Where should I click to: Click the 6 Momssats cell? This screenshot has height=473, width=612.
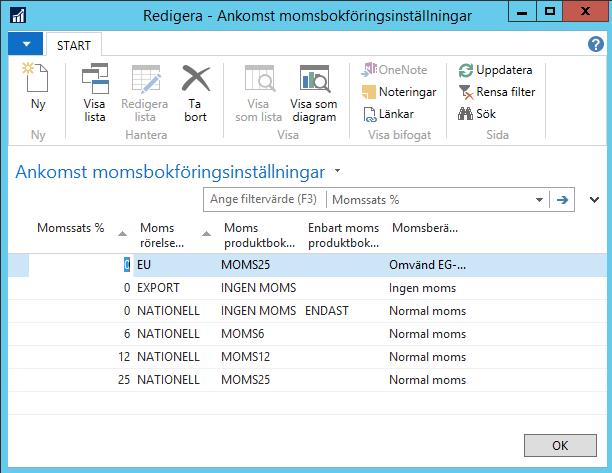coord(127,334)
